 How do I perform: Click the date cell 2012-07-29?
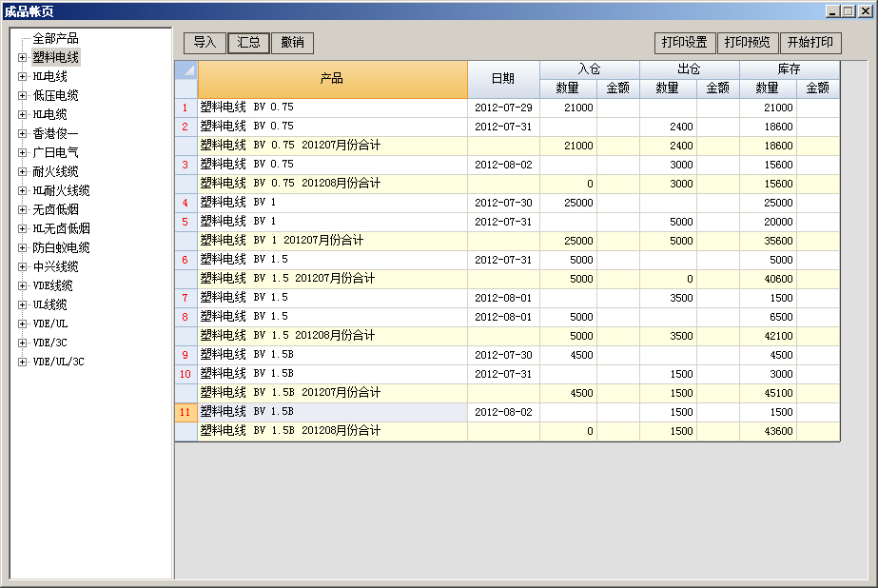503,108
